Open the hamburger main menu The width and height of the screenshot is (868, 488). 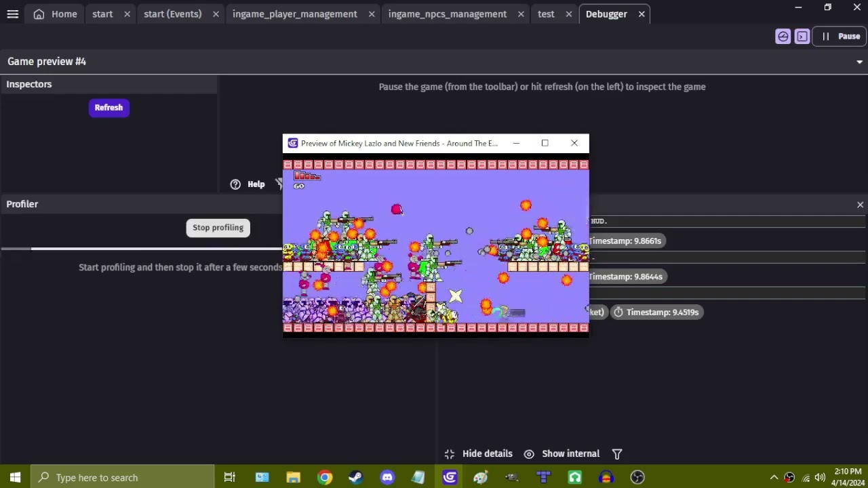13,14
